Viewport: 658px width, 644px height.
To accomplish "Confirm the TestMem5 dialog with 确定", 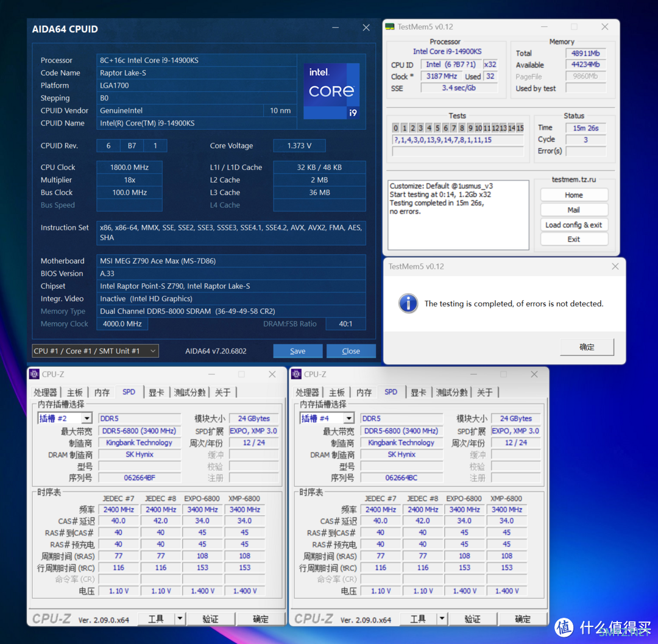I will pos(587,347).
